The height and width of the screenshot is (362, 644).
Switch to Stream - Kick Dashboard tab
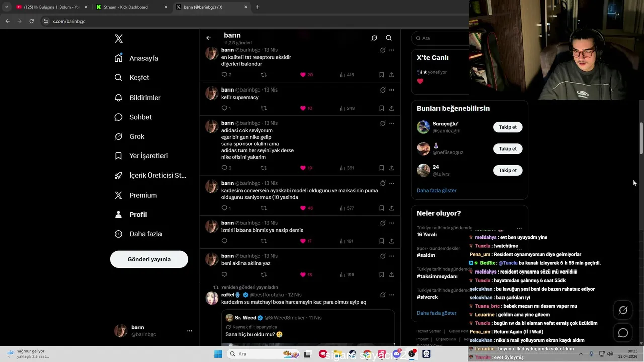point(131,7)
